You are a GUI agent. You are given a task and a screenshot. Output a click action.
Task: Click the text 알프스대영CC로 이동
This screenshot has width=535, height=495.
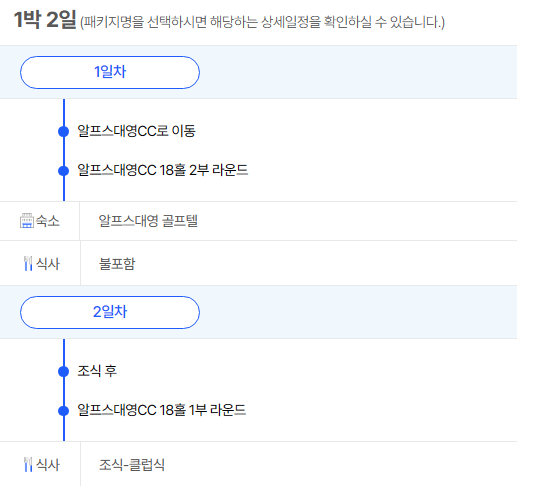pyautogui.click(x=136, y=131)
